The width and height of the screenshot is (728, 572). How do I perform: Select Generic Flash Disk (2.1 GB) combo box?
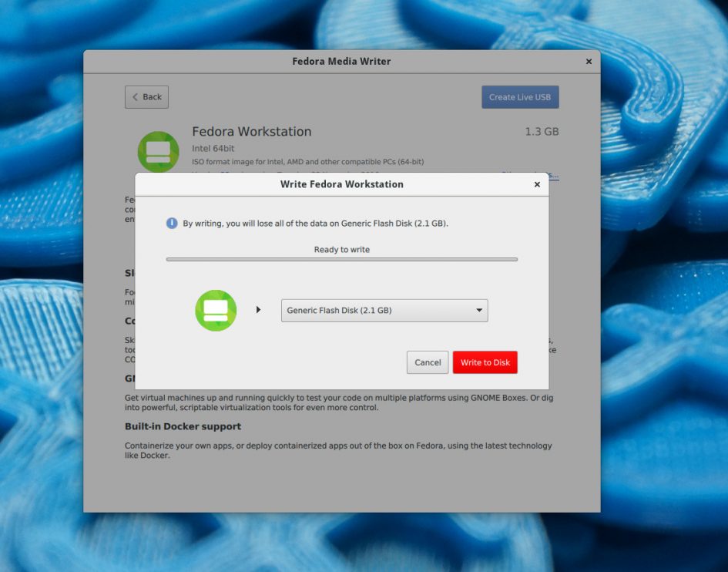(384, 310)
